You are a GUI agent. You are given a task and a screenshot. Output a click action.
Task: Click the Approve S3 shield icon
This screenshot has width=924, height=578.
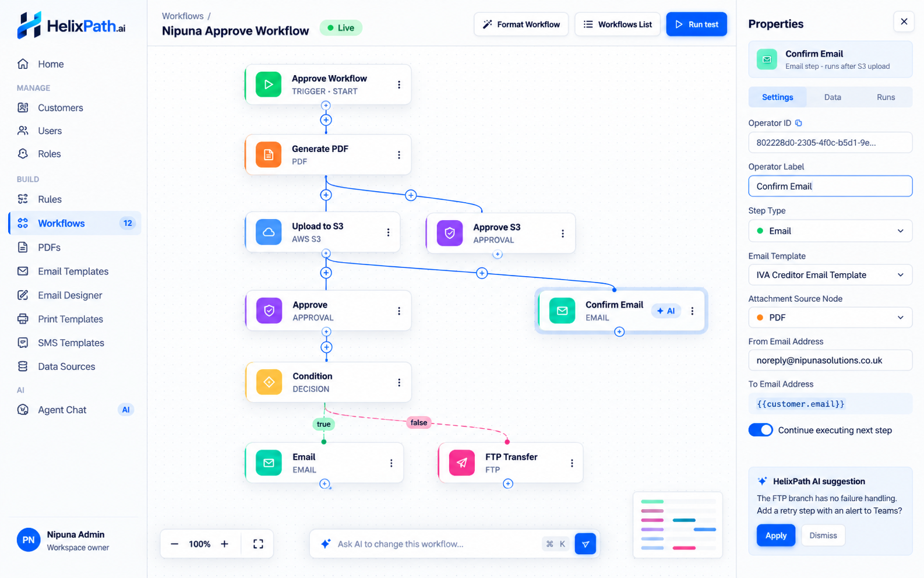pos(450,233)
